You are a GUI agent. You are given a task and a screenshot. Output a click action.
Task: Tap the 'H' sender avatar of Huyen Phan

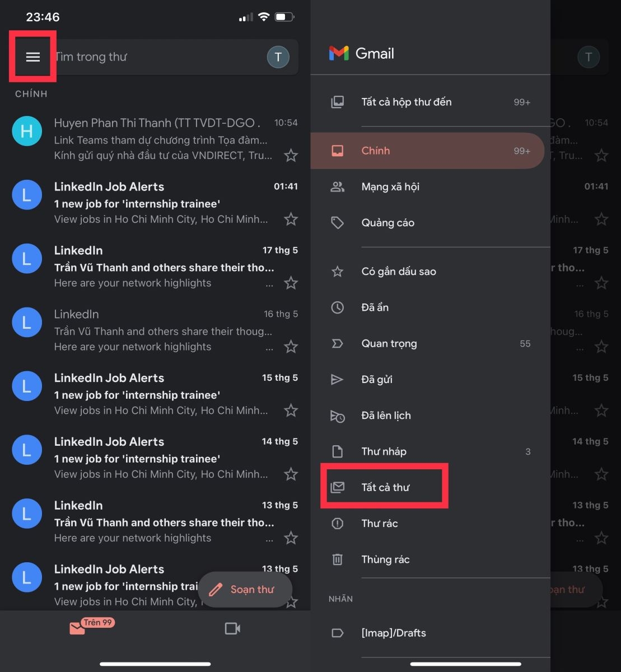click(x=27, y=131)
